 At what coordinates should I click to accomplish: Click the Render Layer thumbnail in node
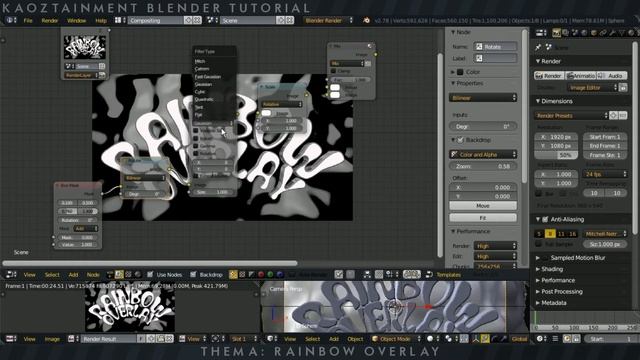tap(84, 47)
